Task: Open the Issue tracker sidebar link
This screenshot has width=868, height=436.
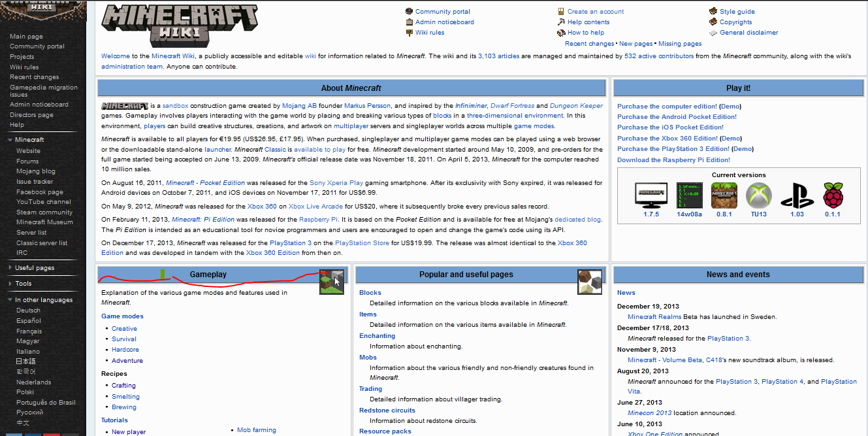Action: tap(35, 182)
